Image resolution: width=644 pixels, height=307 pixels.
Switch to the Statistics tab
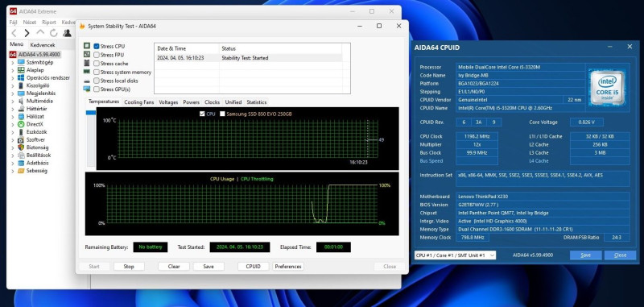point(256,102)
